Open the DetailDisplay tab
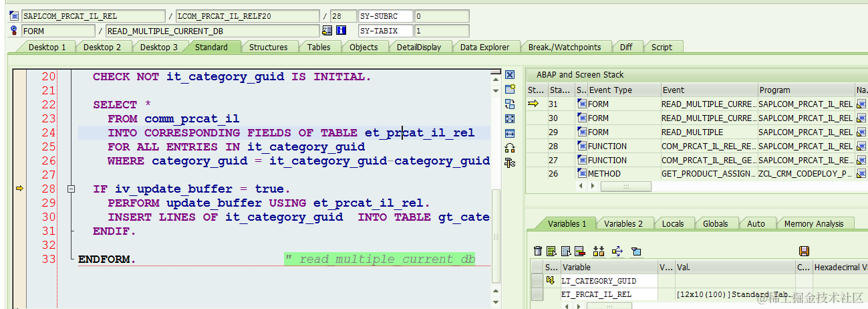This screenshot has height=309, width=868. 418,47
